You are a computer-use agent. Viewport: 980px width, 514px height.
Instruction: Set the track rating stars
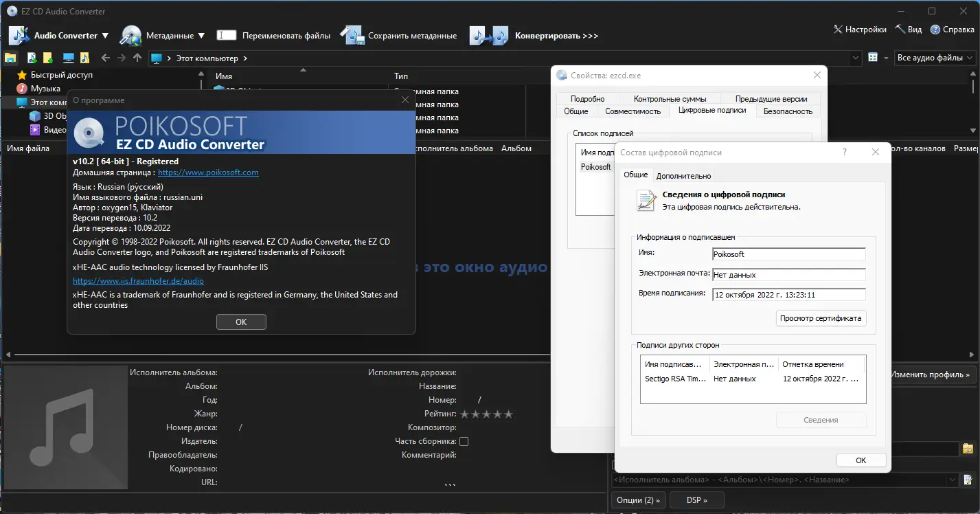pyautogui.click(x=486, y=414)
